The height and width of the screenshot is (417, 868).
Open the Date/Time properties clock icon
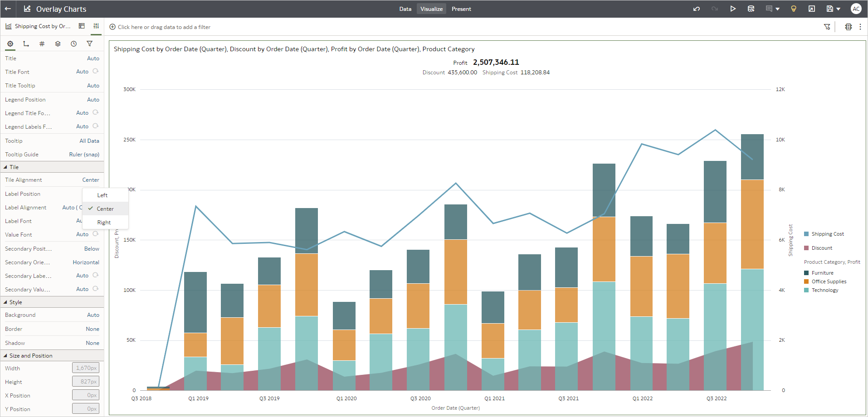point(73,44)
